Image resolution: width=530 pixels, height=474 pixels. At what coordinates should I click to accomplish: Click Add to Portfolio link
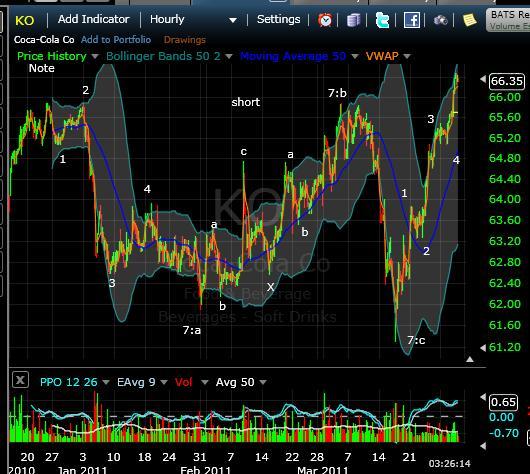click(x=116, y=40)
